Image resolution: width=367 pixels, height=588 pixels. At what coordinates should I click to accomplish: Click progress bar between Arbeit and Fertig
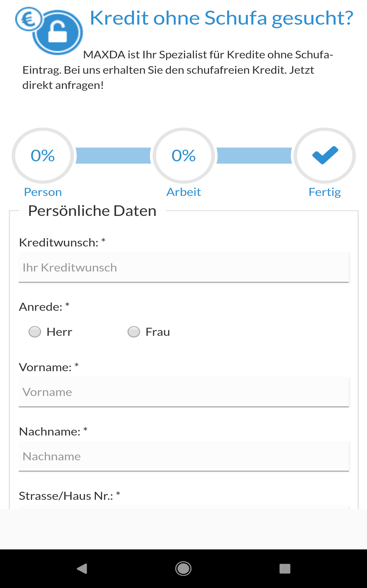pos(254,155)
